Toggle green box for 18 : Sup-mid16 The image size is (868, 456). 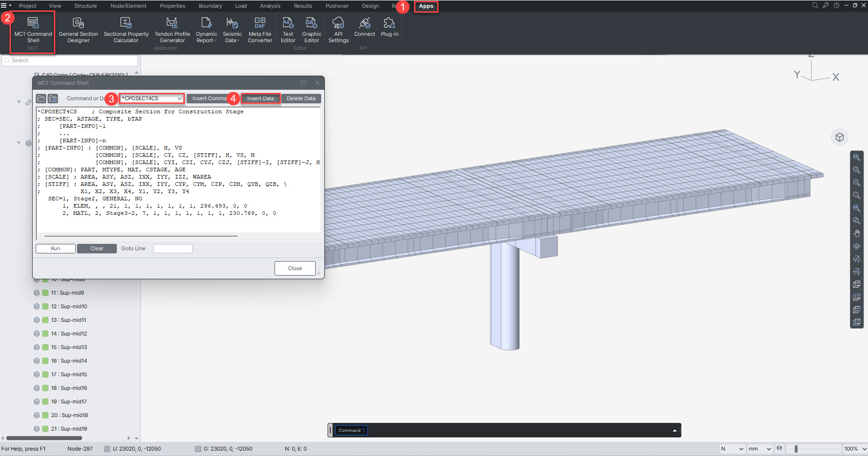coord(45,388)
